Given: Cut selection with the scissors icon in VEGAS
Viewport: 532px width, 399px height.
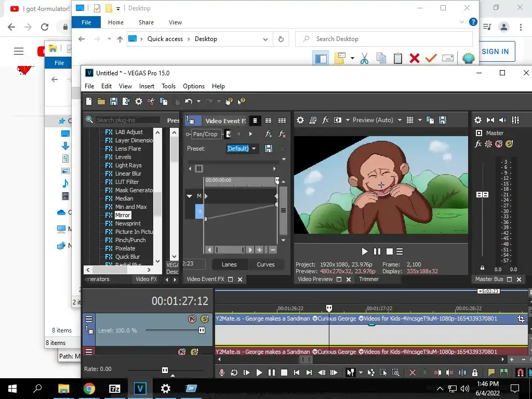Looking at the screenshot, I should (x=151, y=101).
